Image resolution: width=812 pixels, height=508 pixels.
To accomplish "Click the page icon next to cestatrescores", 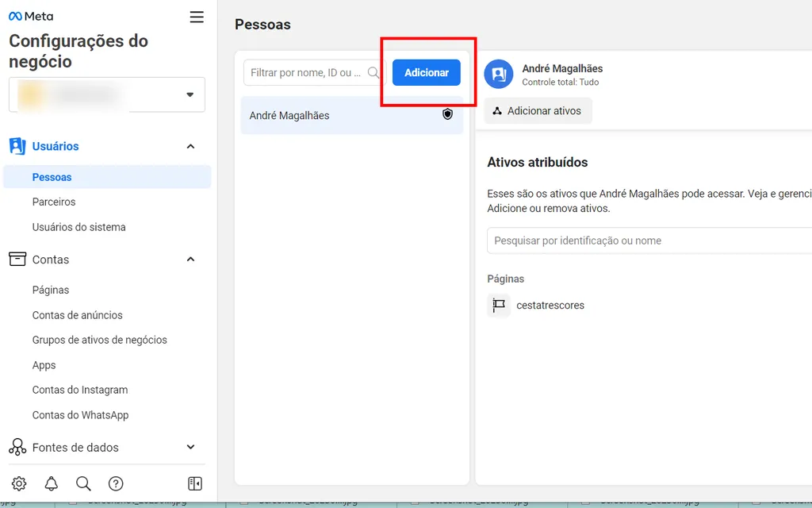I will pos(498,306).
